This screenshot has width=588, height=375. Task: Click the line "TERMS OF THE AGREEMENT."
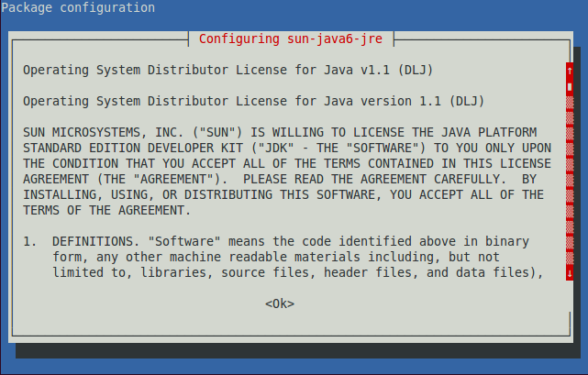[107, 210]
